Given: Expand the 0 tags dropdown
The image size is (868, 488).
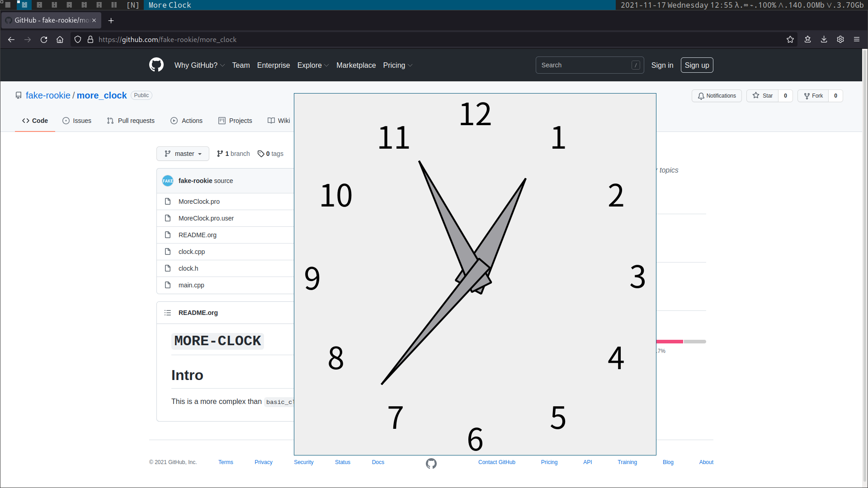Looking at the screenshot, I should (270, 154).
